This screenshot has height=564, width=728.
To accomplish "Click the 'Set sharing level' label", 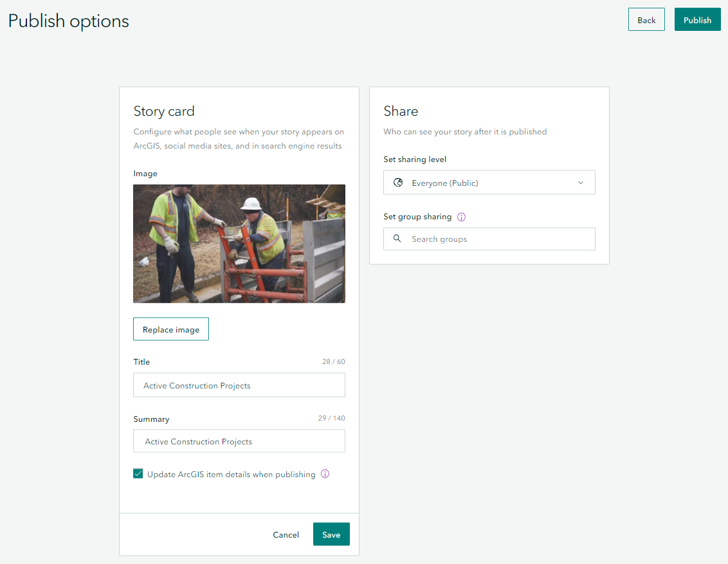I will pos(415,159).
